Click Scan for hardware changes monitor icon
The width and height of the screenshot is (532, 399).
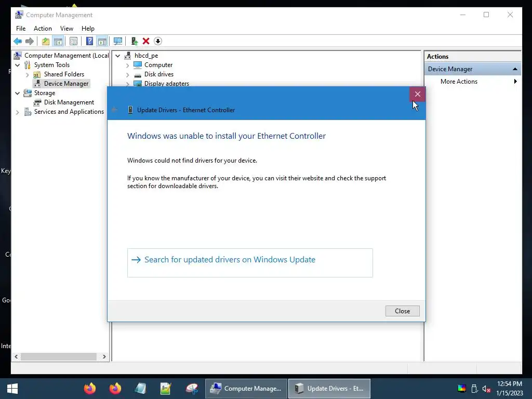[118, 42]
